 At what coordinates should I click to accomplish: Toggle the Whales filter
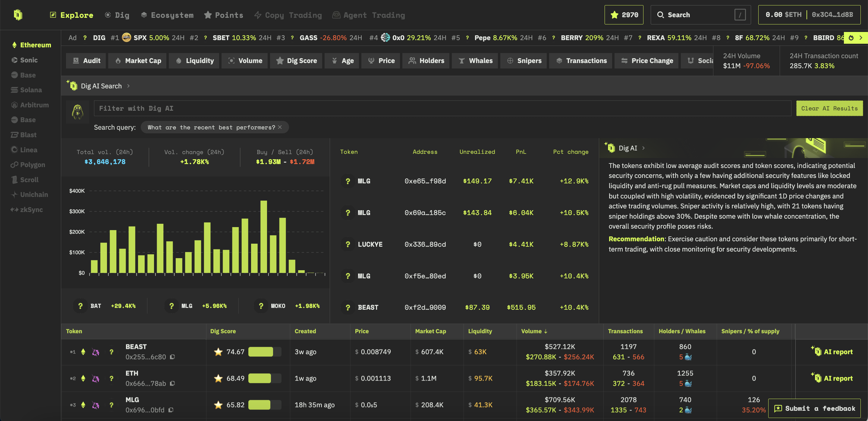coord(474,61)
